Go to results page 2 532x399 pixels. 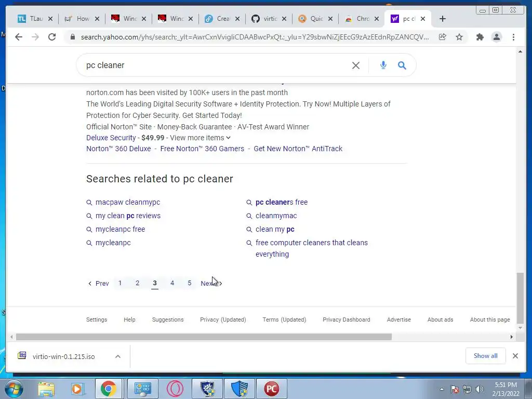137,283
